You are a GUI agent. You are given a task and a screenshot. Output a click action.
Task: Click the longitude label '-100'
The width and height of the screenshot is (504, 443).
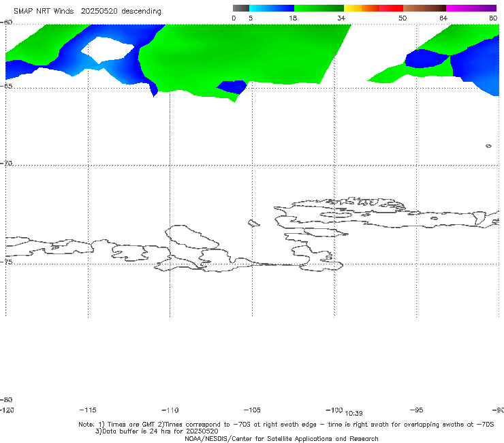click(x=334, y=410)
